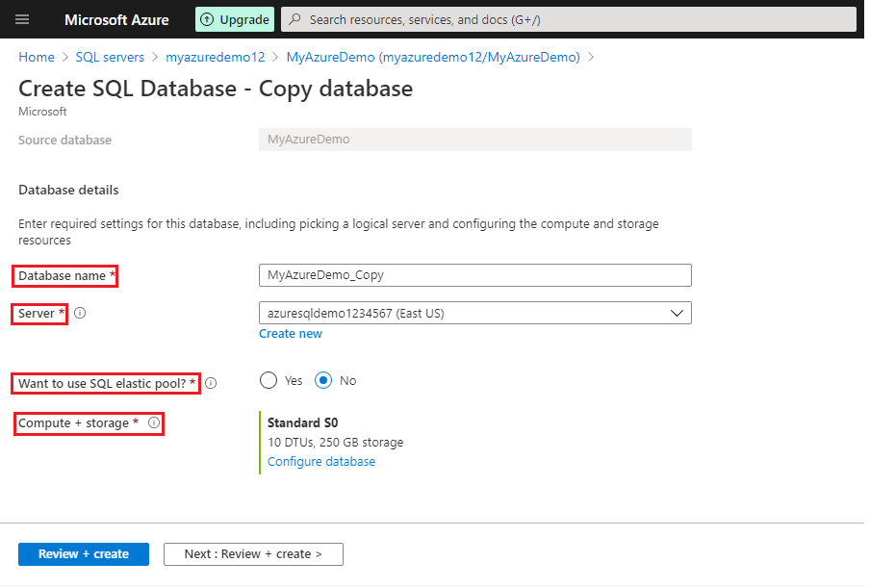Select No for SQL elastic pool
Screen dimensions: 870x588
324,381
